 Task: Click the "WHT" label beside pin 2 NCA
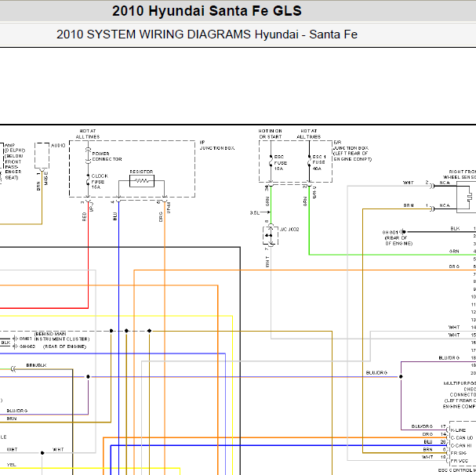point(409,183)
